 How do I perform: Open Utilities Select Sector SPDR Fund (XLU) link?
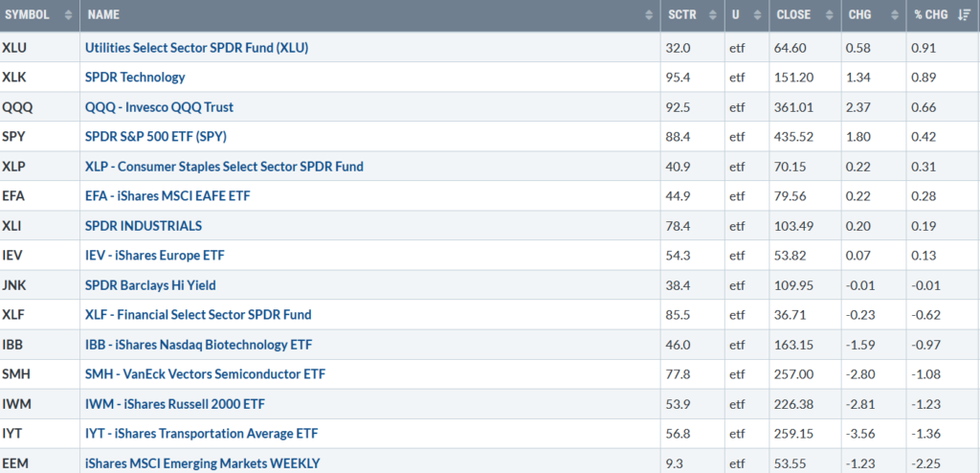pos(197,48)
